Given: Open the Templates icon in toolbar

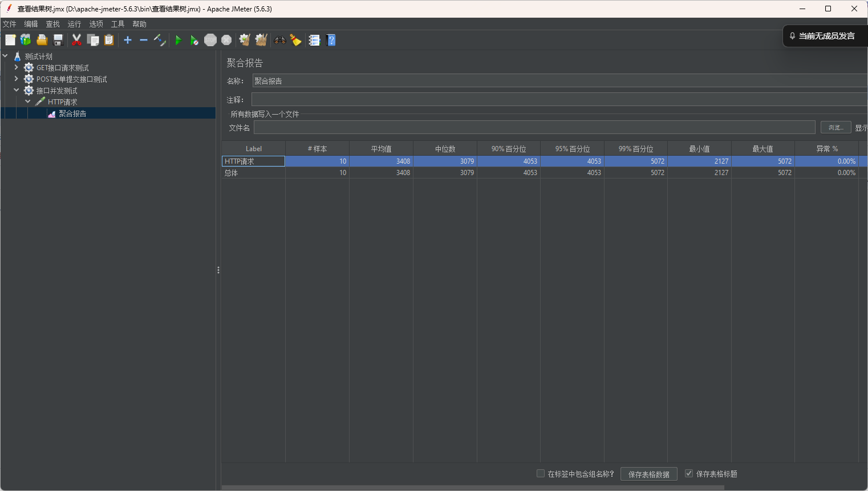Looking at the screenshot, I should (26, 40).
